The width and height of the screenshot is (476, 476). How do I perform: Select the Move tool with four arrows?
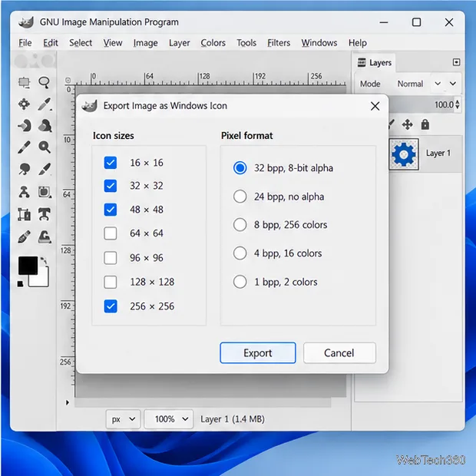point(24,104)
